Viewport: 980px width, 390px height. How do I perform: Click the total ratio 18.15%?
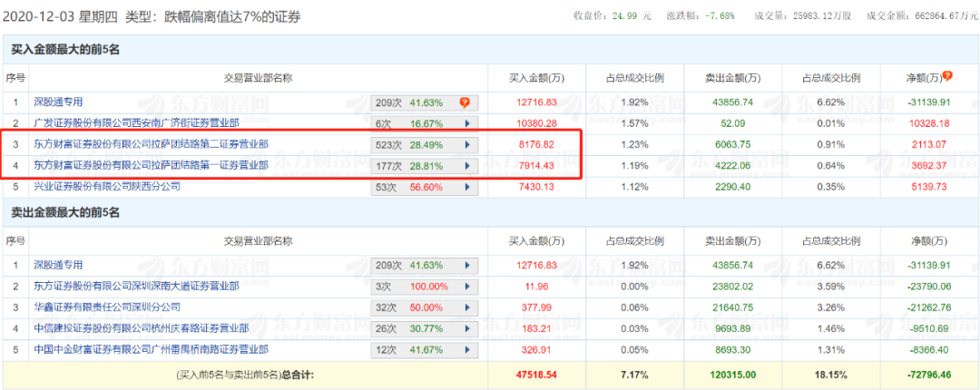[x=832, y=375]
